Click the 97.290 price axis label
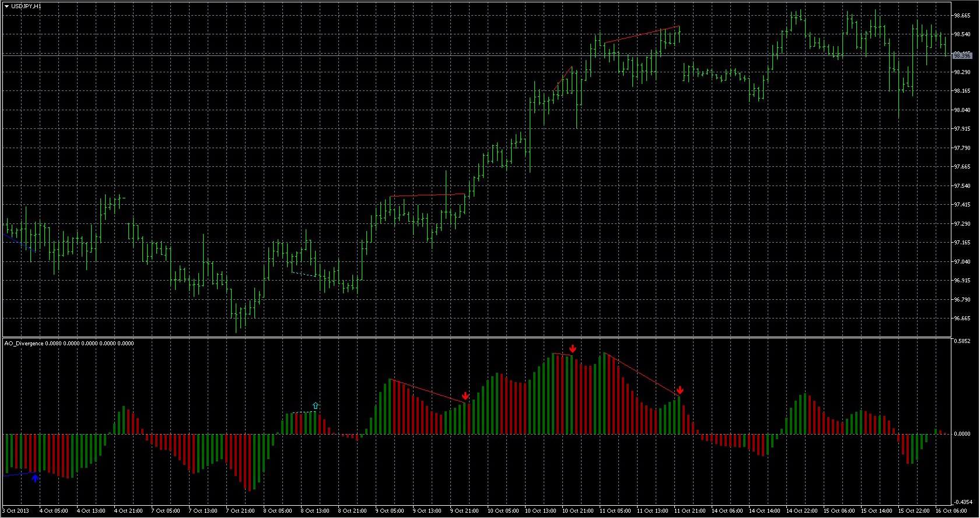The height and width of the screenshot is (518, 980). (x=962, y=224)
